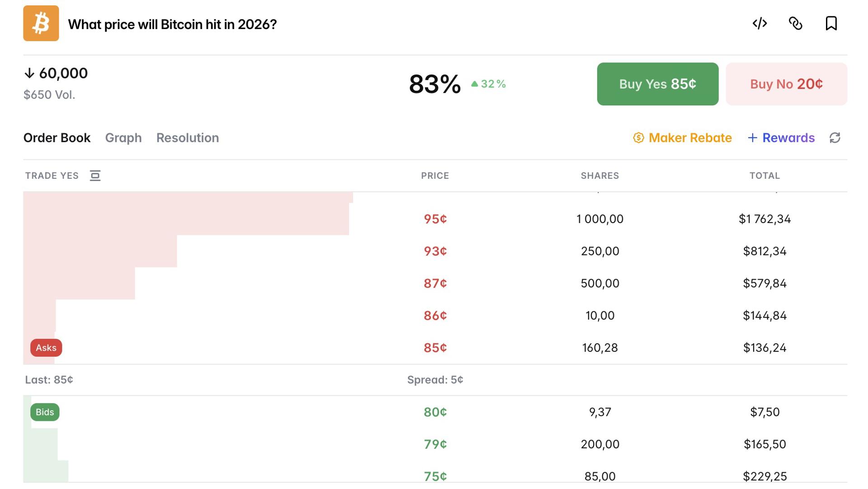The image size is (868, 489).
Task: Click the Bids badge
Action: (x=45, y=412)
